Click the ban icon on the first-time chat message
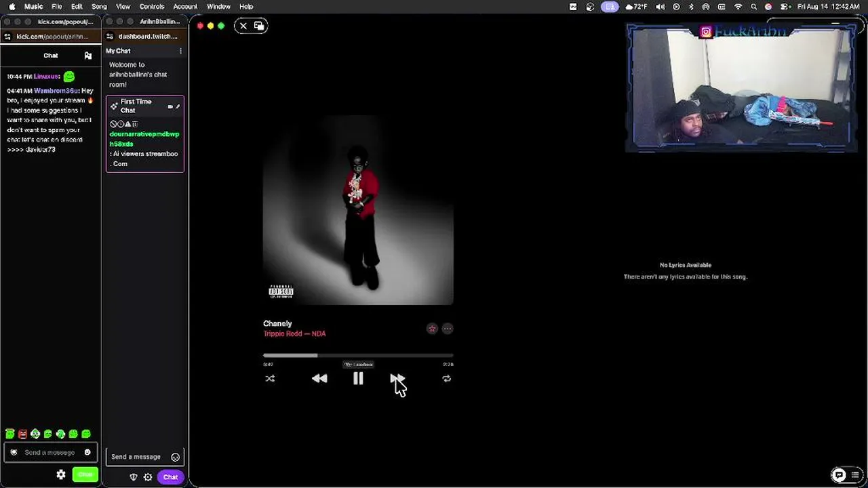 [x=113, y=124]
